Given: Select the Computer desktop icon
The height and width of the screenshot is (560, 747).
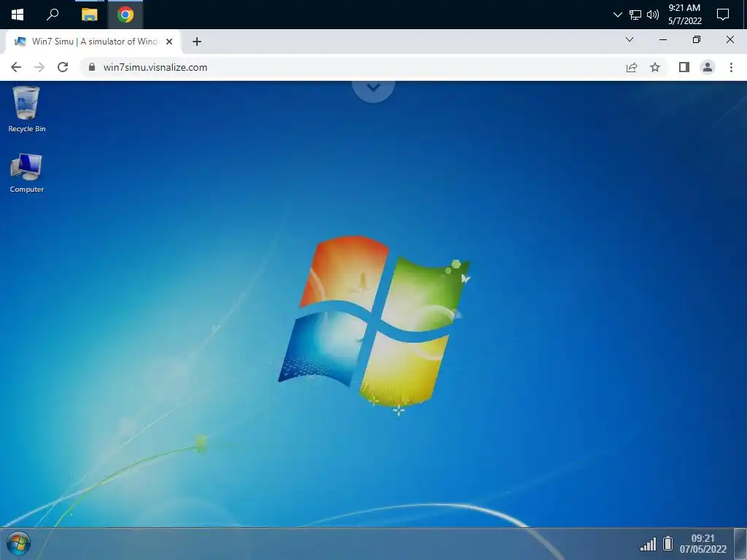Looking at the screenshot, I should (x=27, y=172).
